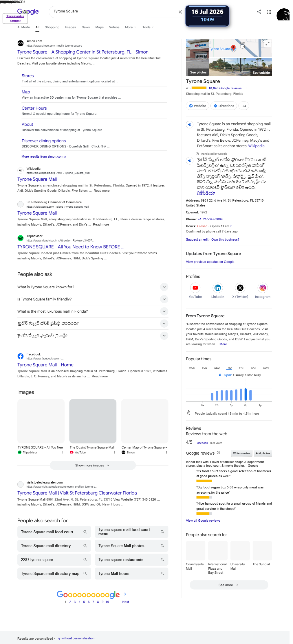
Task: Click 'View all Google reviews' link
Action: click(203, 521)
